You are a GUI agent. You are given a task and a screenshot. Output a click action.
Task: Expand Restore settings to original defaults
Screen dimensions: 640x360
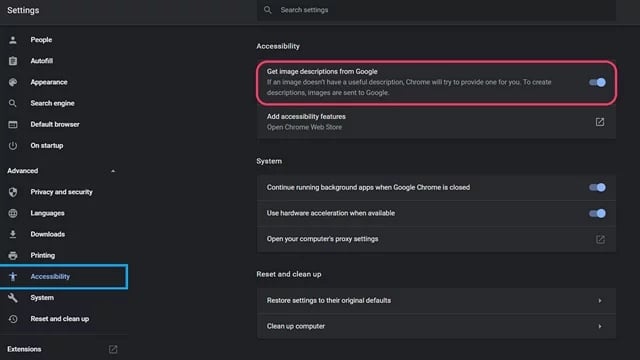coord(436,300)
